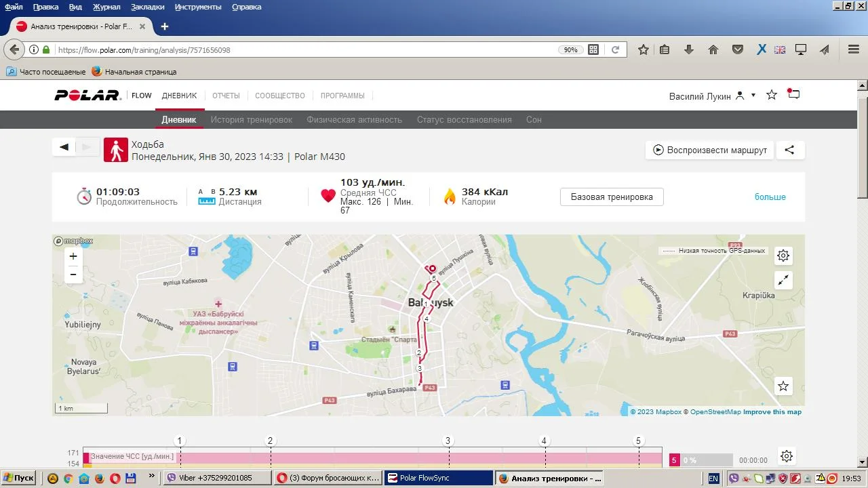Zoom in on the map with plus
868x488 pixels.
73,256
